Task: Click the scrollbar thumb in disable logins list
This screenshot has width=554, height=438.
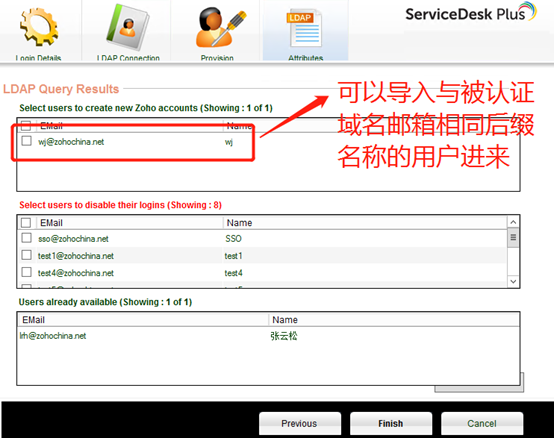Action: [x=513, y=238]
